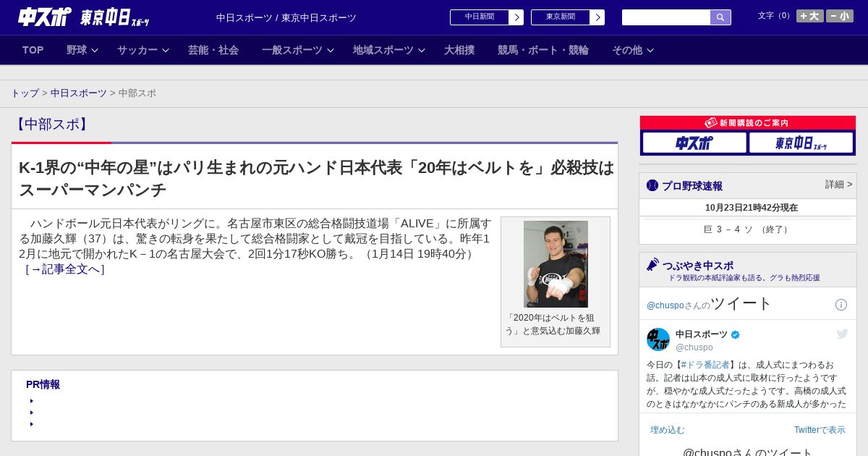Open 中日新聞 link button
868x456 pixels.
point(480,17)
